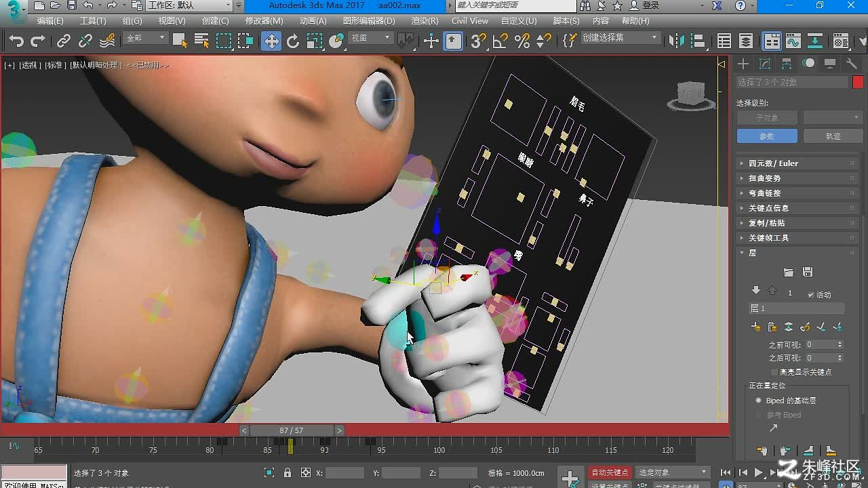Open the Curve Editor icon
The height and width of the screenshot is (488, 868).
(x=793, y=41)
